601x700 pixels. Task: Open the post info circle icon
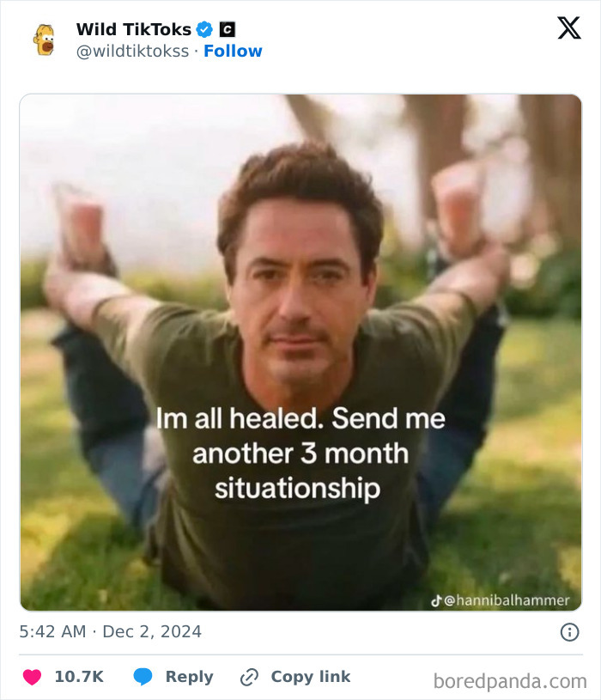point(569,632)
